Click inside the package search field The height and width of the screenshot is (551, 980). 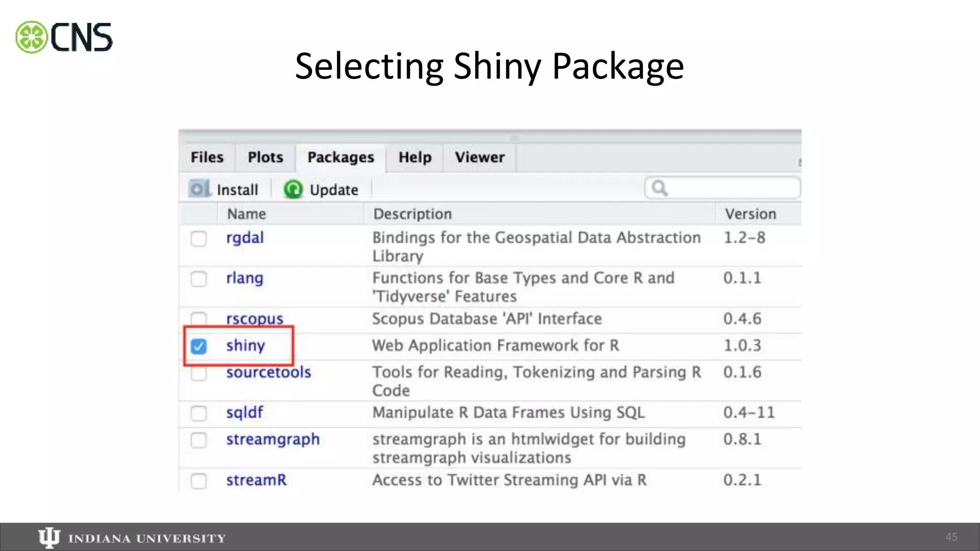[x=723, y=188]
